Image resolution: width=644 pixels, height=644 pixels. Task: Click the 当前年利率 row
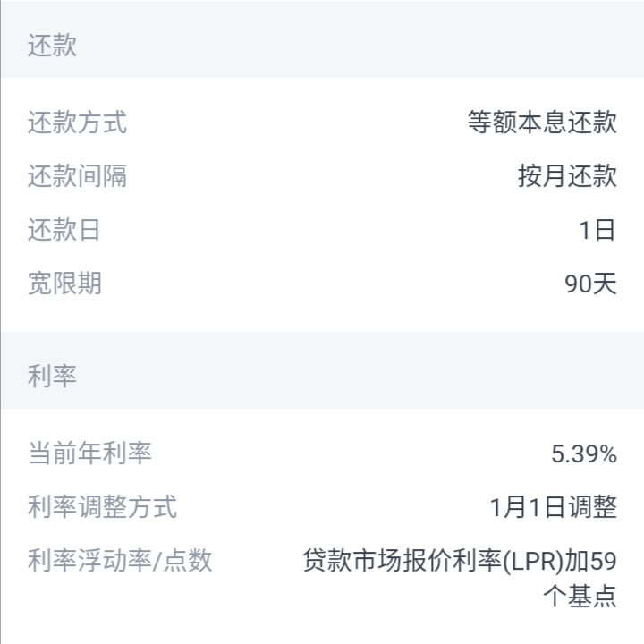(322, 453)
